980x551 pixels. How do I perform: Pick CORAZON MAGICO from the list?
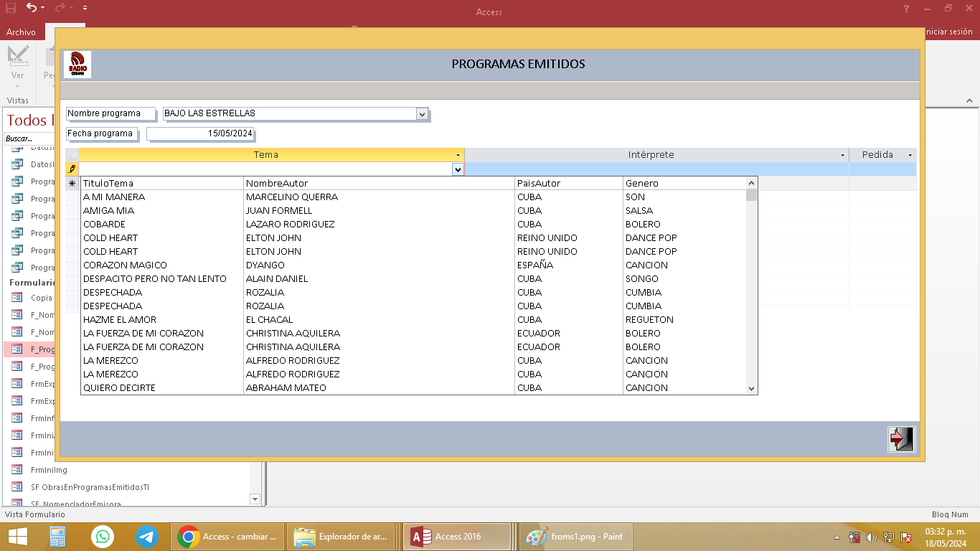pyautogui.click(x=125, y=265)
